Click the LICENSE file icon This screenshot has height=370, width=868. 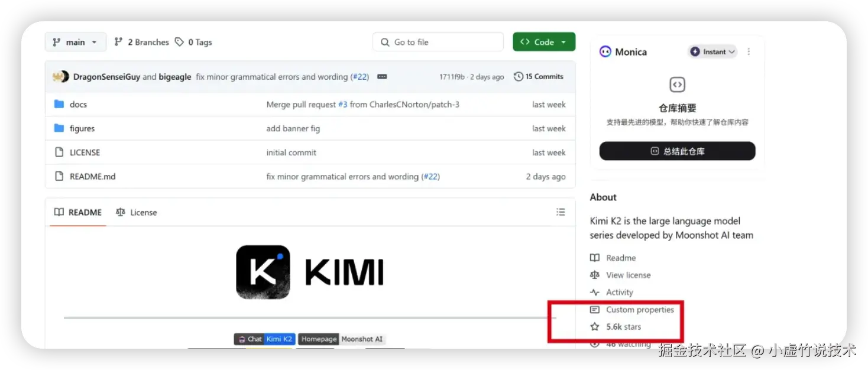click(59, 152)
